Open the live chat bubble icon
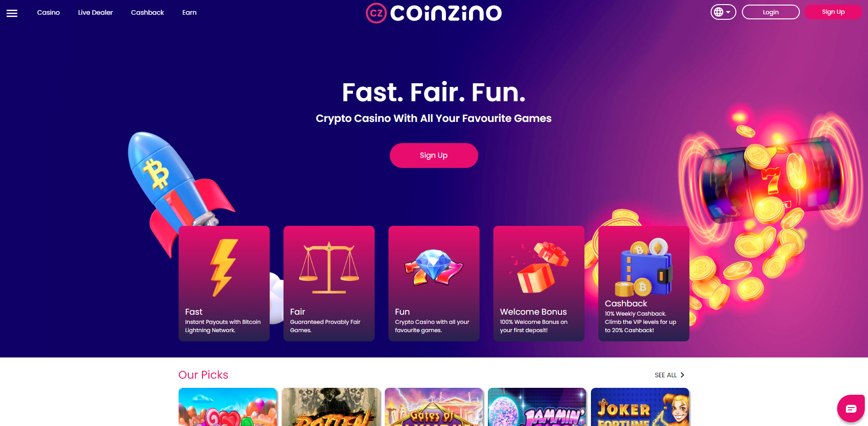868x426 pixels. point(851,409)
